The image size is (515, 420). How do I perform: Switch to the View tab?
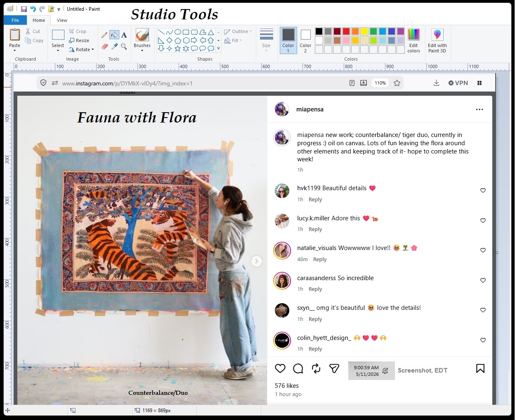point(62,20)
